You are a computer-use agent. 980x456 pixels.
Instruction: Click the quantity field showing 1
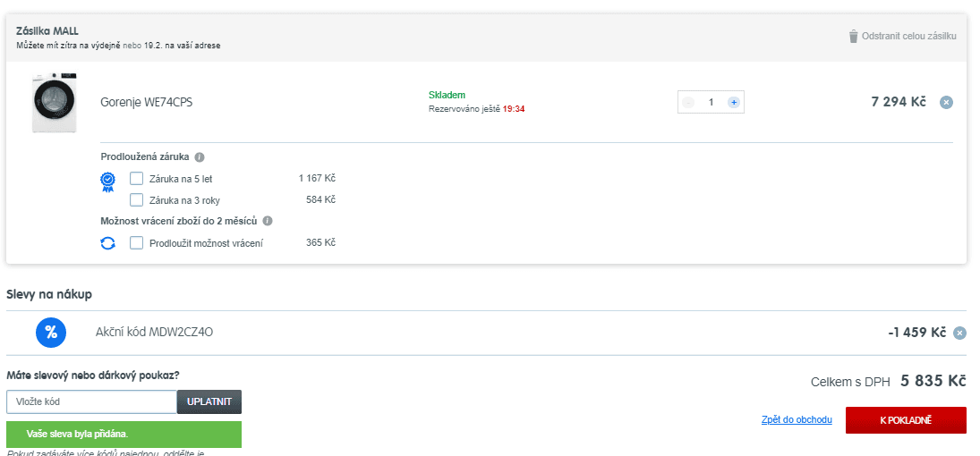[x=711, y=103]
